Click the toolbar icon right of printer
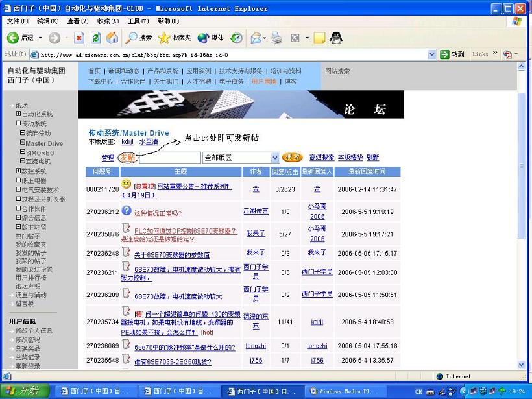The image size is (532, 399). pos(295,38)
